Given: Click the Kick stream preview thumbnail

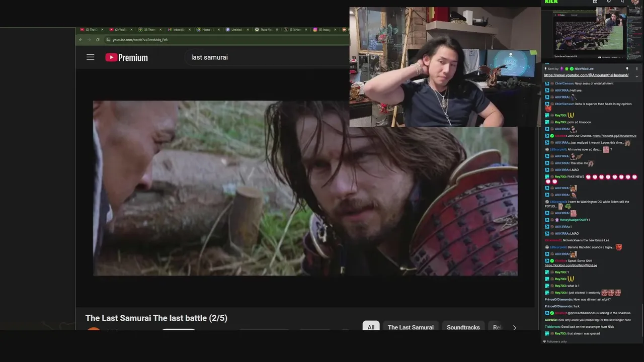Looking at the screenshot, I should click(x=591, y=34).
